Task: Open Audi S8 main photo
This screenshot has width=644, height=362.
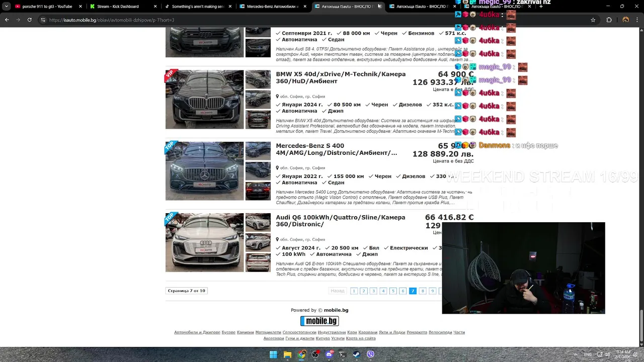Action: (204, 42)
